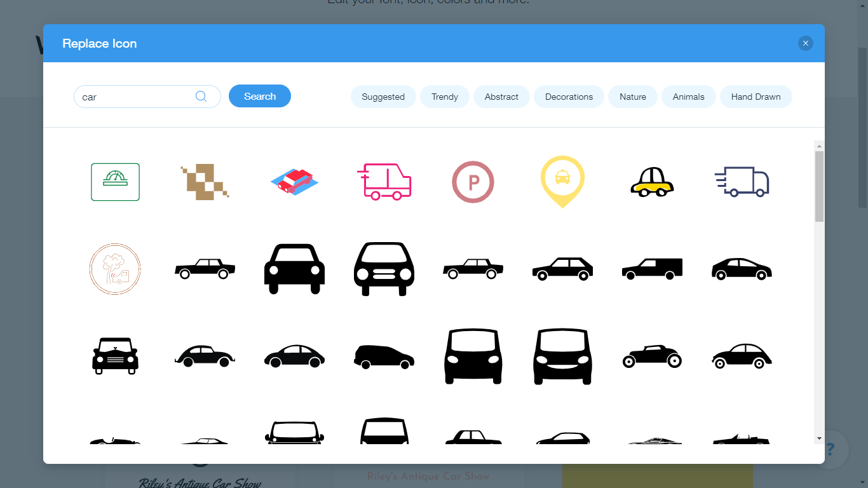Open the Decorations category
The height and width of the screenshot is (488, 868).
tap(569, 97)
